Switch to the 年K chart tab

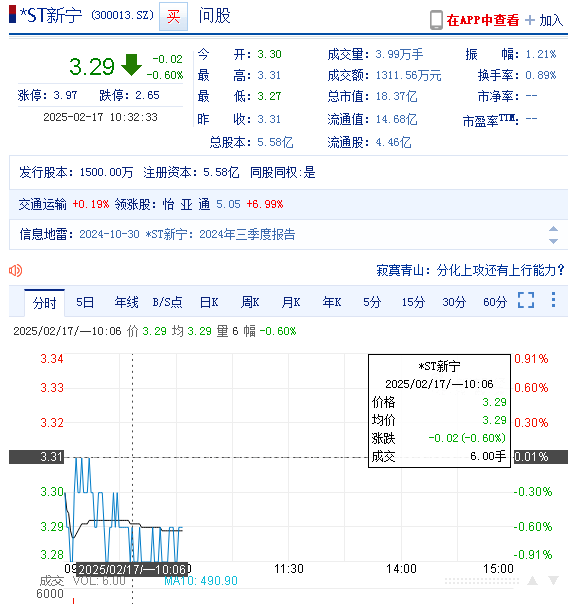332,302
